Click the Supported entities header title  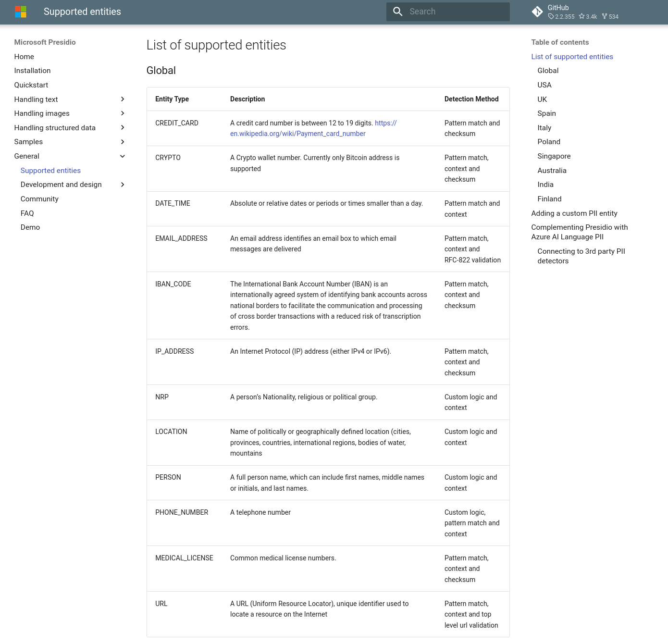(82, 12)
